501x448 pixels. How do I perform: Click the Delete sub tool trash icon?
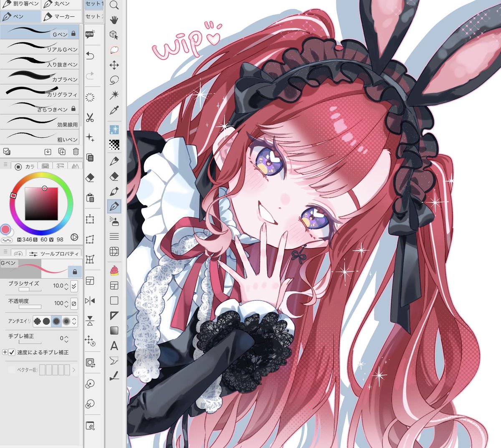(76, 152)
